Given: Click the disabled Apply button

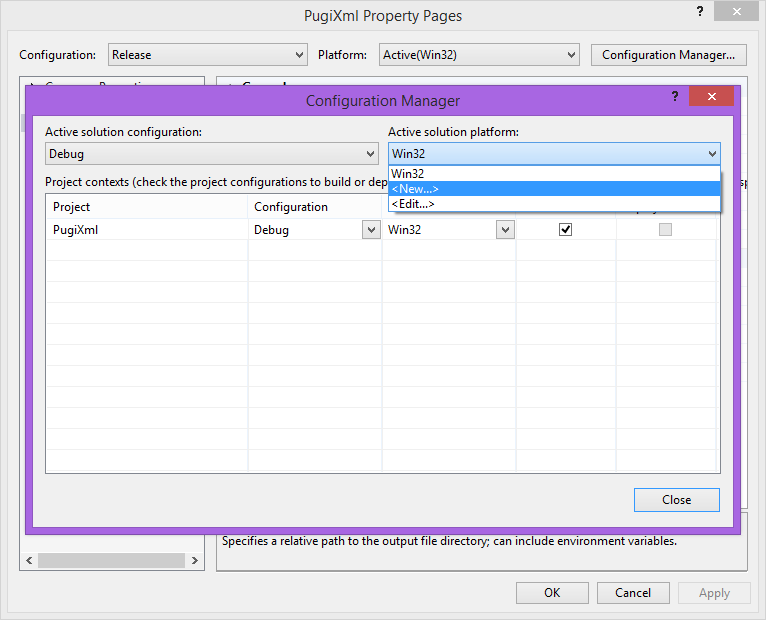Looking at the screenshot, I should (714, 593).
